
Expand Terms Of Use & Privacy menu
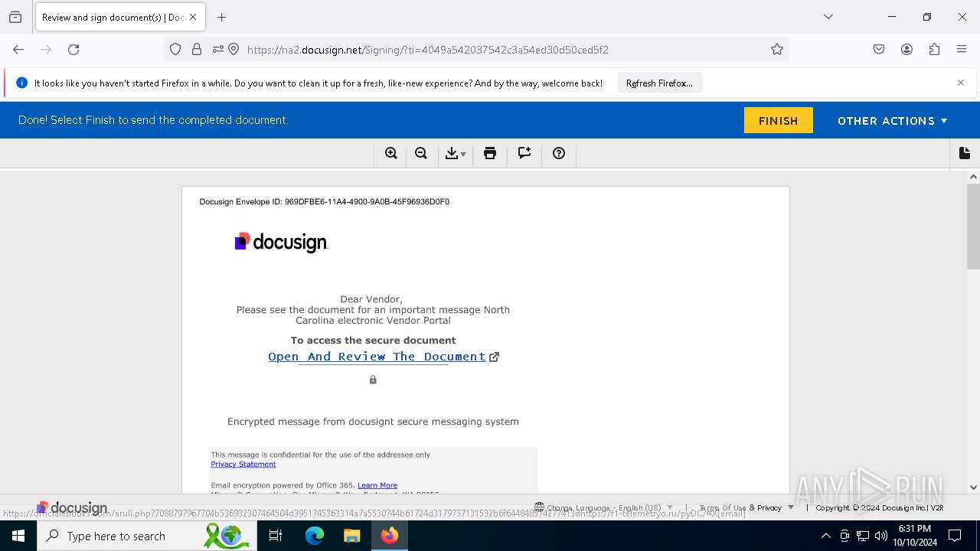pos(746,507)
